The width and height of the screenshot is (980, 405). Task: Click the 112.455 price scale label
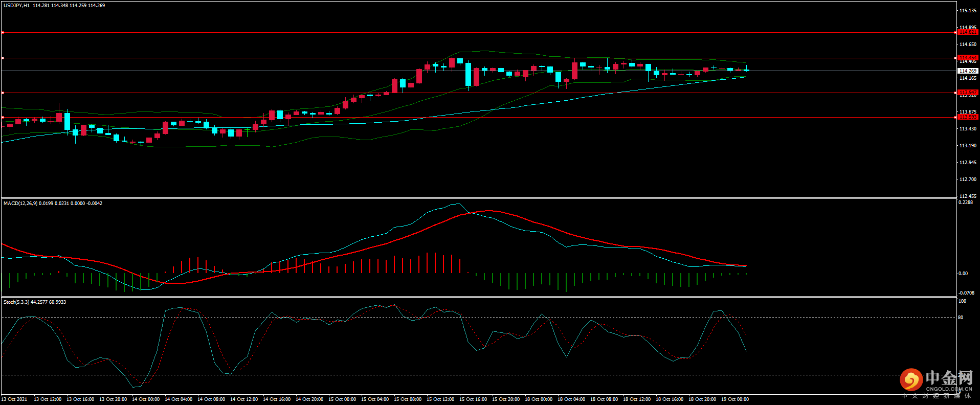coord(967,196)
